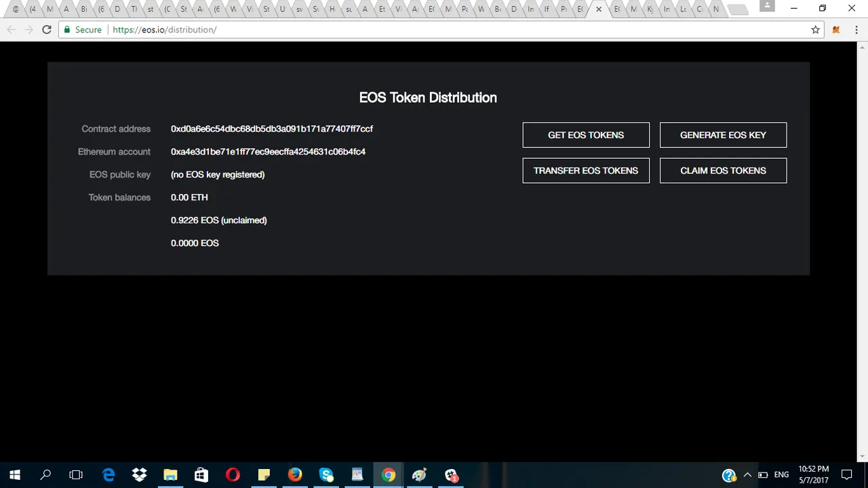Close the active tab with the X
Screen dimensions: 868x488
pyautogui.click(x=598, y=9)
